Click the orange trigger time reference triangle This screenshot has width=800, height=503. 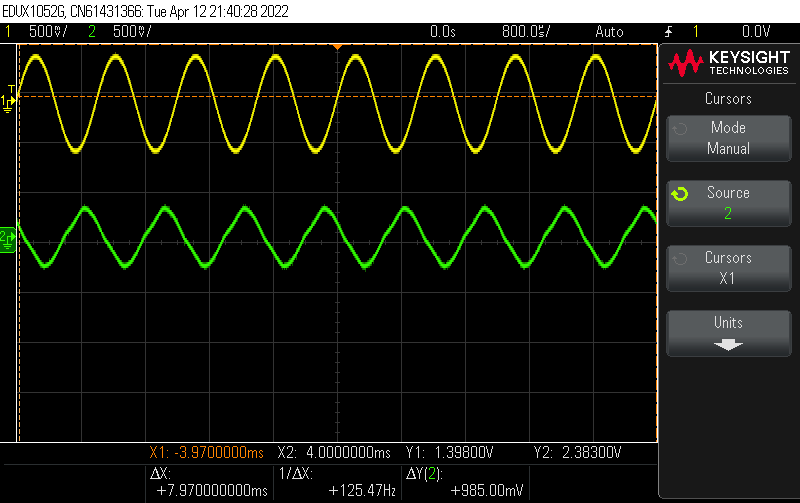pos(337,47)
